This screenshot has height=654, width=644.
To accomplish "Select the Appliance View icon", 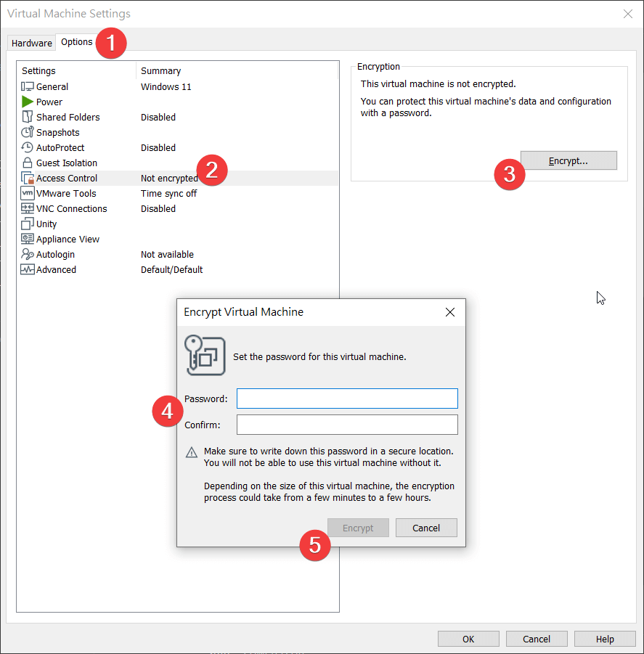I will point(28,240).
